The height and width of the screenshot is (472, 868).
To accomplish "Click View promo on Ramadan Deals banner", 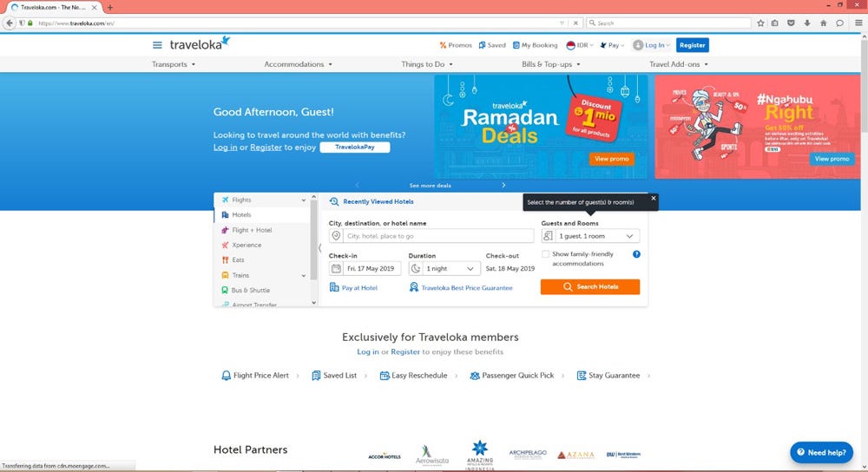I will (x=611, y=159).
